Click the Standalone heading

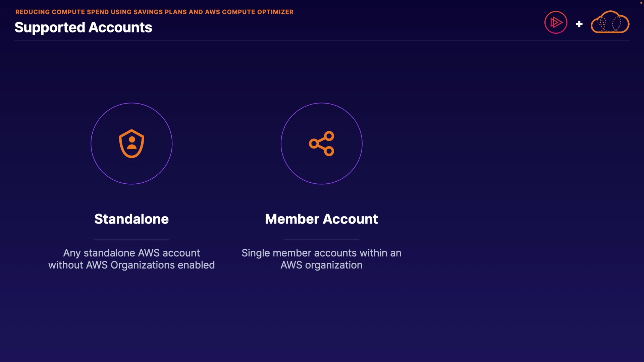click(x=131, y=219)
